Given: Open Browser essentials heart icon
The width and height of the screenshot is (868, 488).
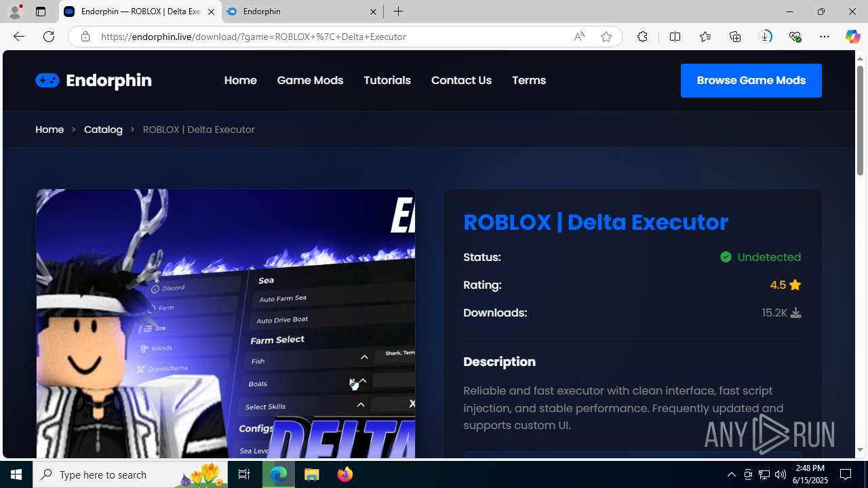Looking at the screenshot, I should (x=795, y=37).
